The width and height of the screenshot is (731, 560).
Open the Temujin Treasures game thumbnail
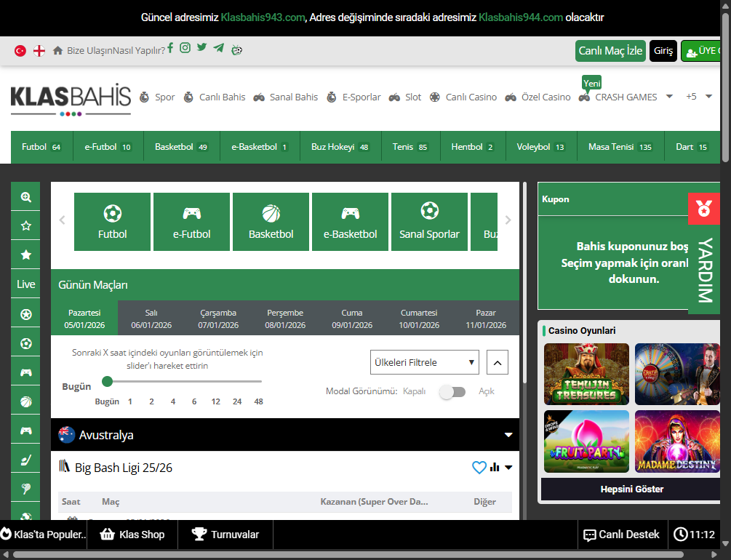point(586,374)
